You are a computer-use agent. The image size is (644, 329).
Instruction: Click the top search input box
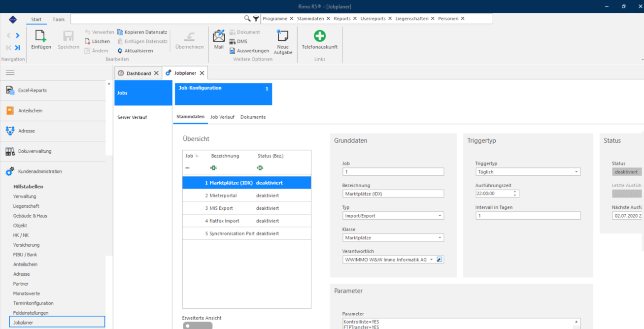(x=157, y=19)
